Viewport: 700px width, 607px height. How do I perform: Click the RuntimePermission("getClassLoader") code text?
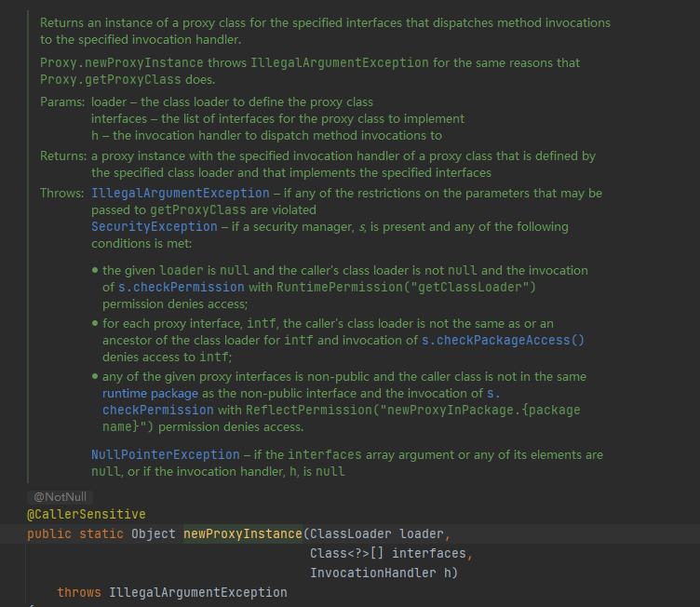[x=406, y=287]
